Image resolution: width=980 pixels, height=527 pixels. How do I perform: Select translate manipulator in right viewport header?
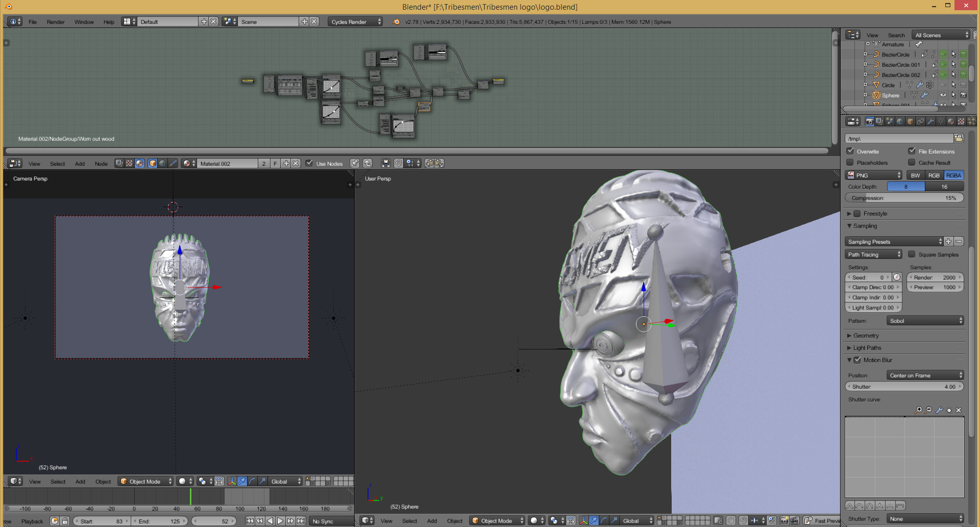pyautogui.click(x=594, y=520)
